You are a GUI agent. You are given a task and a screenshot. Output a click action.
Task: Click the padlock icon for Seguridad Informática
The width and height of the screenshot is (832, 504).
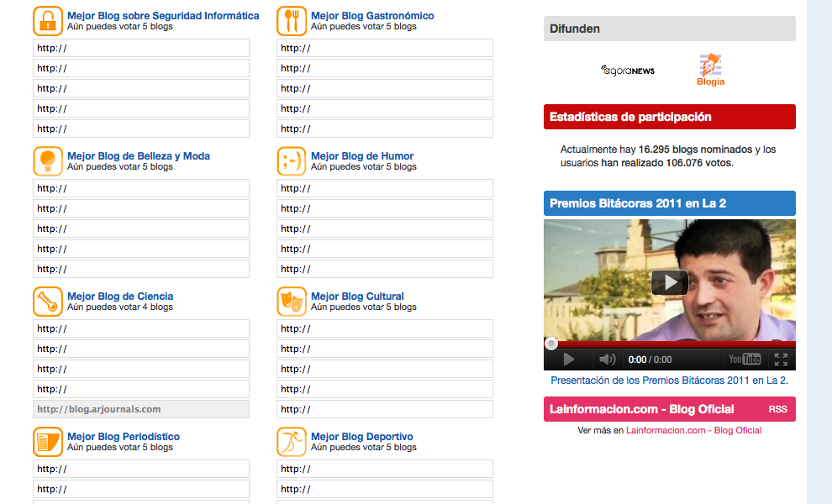pos(48,21)
